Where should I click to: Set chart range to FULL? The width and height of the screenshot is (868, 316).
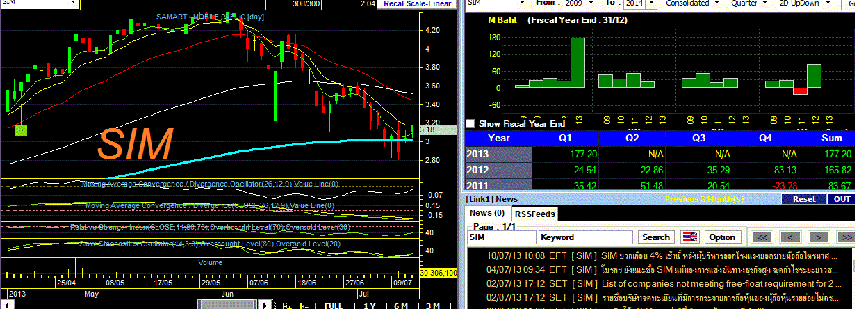click(x=334, y=306)
